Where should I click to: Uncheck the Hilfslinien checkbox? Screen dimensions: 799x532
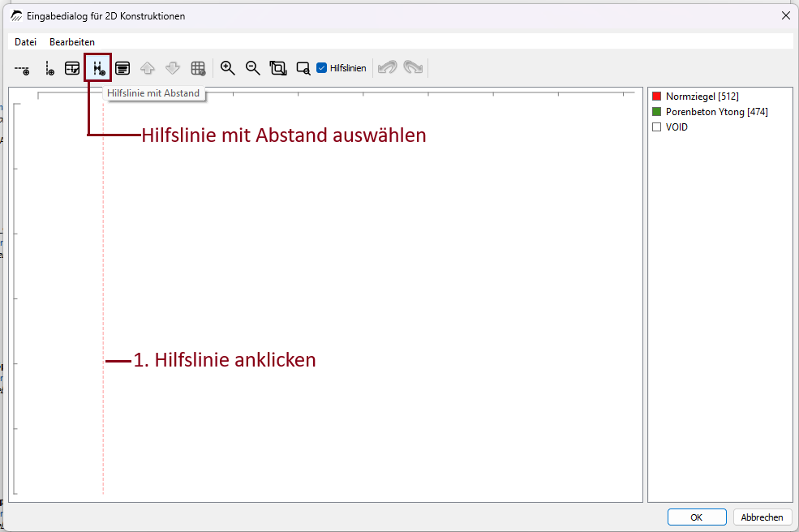321,68
